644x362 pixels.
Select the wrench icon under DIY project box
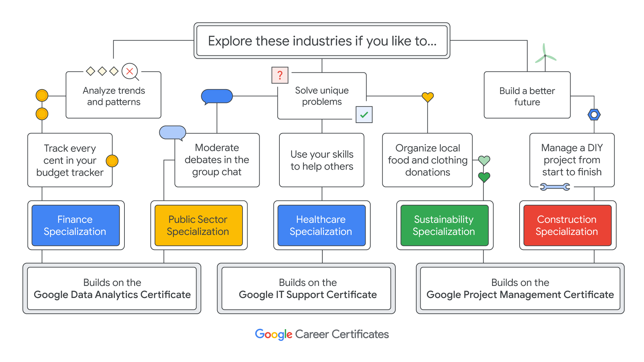pyautogui.click(x=555, y=187)
